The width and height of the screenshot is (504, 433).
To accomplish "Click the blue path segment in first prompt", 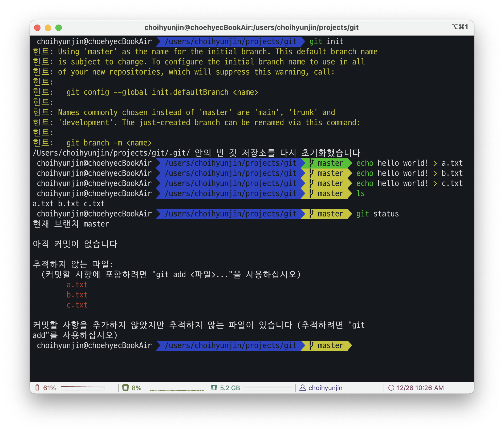I will click(231, 42).
